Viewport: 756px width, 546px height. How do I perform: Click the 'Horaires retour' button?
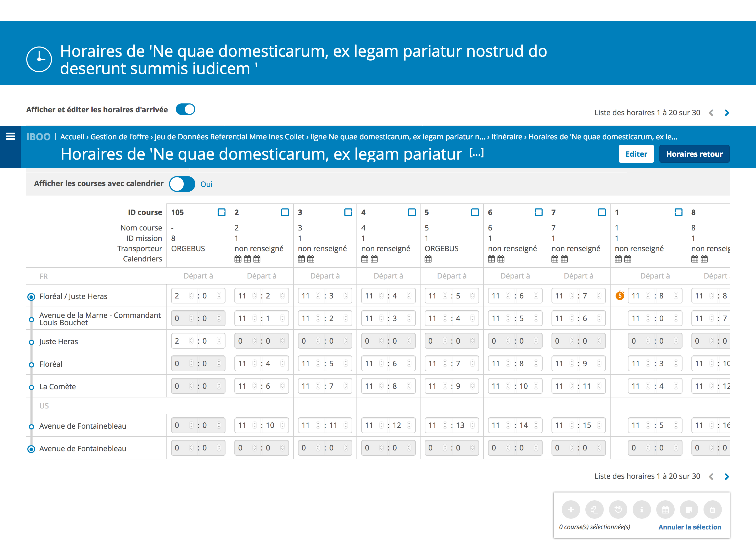[x=694, y=154]
